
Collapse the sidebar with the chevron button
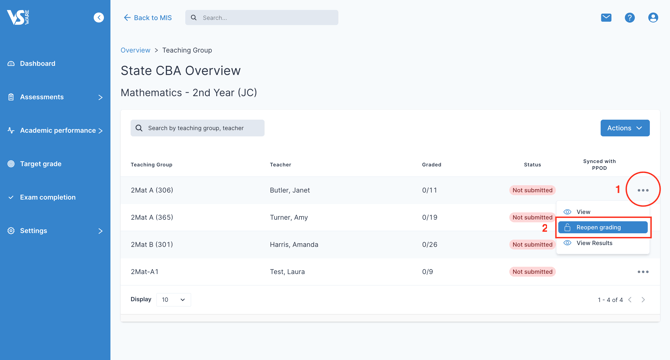coord(99,18)
